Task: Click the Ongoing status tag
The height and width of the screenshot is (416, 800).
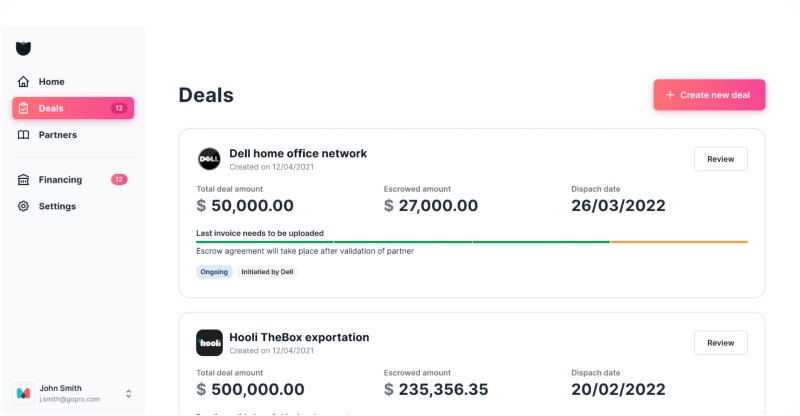Action: pos(214,272)
